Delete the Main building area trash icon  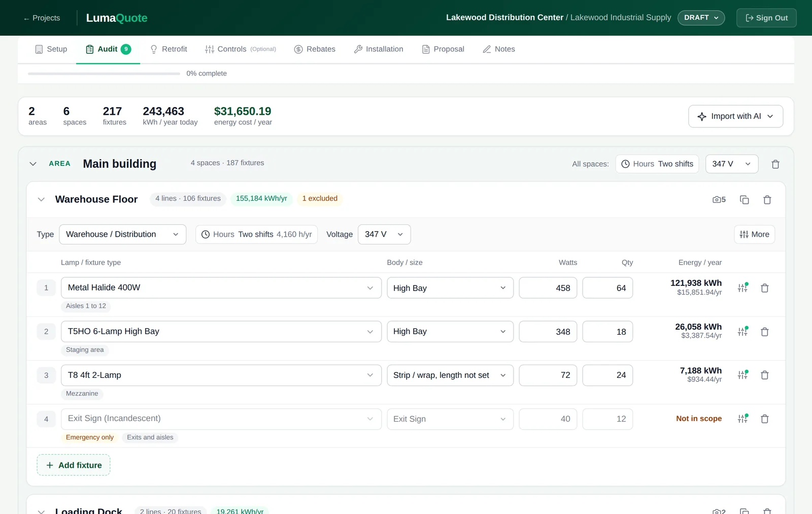(x=775, y=164)
